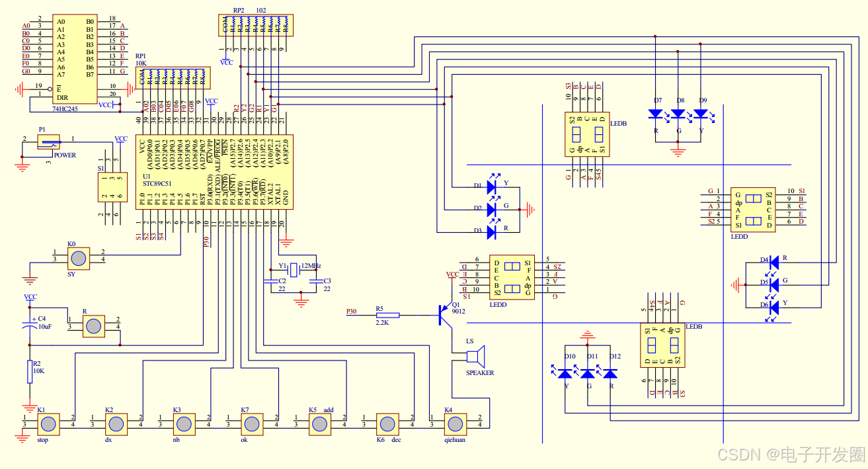The image size is (868, 469).
Task: Select the LEDD display next to Q1
Action: (x=512, y=277)
